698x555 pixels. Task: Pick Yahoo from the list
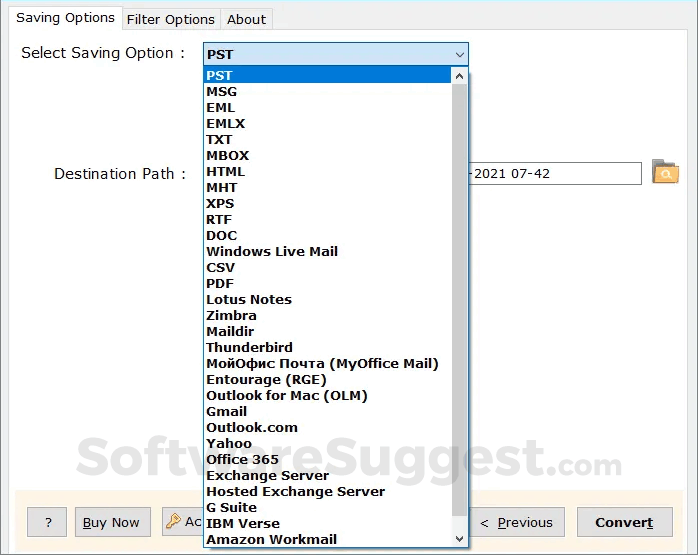tap(327, 444)
